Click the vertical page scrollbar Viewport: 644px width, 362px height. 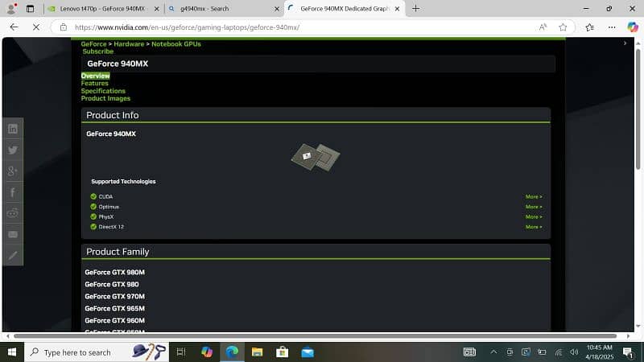pos(638,109)
